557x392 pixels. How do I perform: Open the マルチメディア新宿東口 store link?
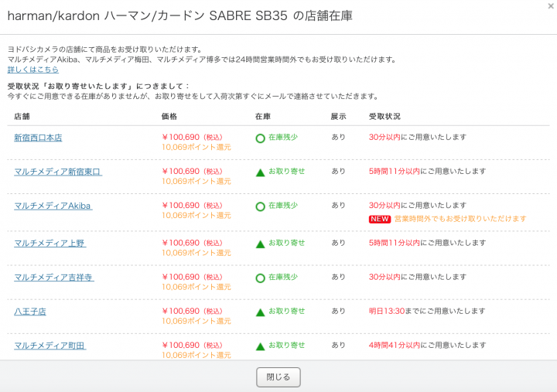58,172
